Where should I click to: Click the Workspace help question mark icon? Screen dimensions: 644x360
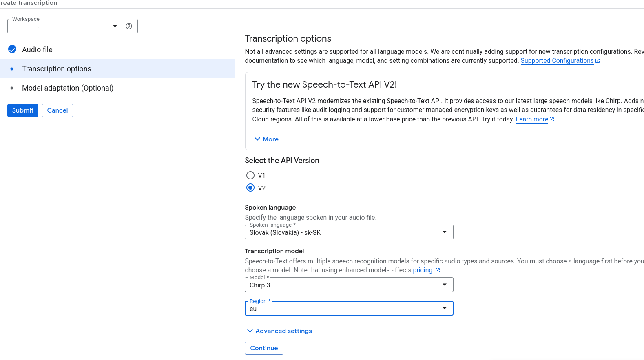(x=129, y=26)
